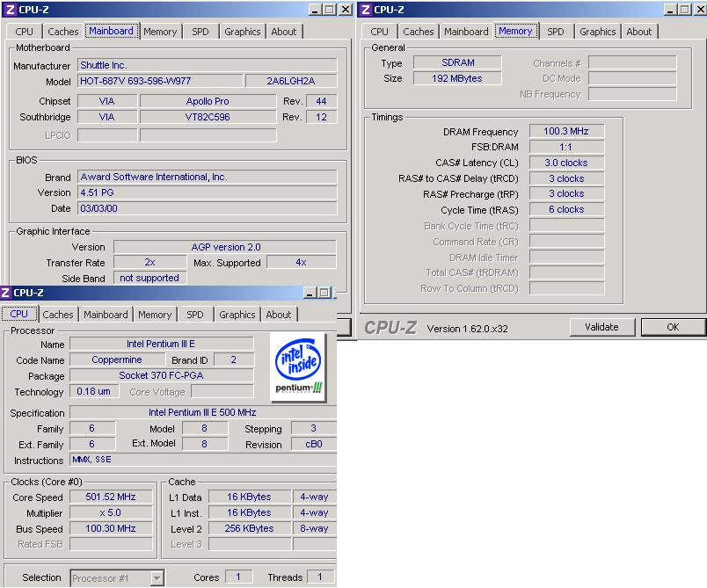
Task: Click the Specification Intel Pentium III E 500 MHz
Action: point(203,413)
